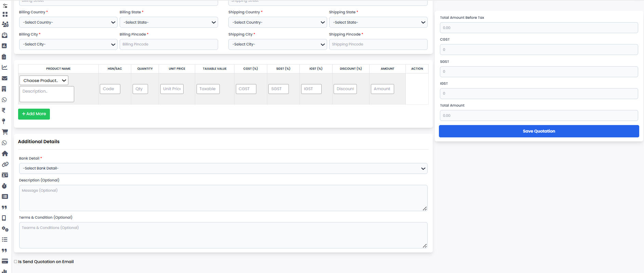Focus the Terms & Conditions text area
The image size is (644, 273).
coord(223,235)
